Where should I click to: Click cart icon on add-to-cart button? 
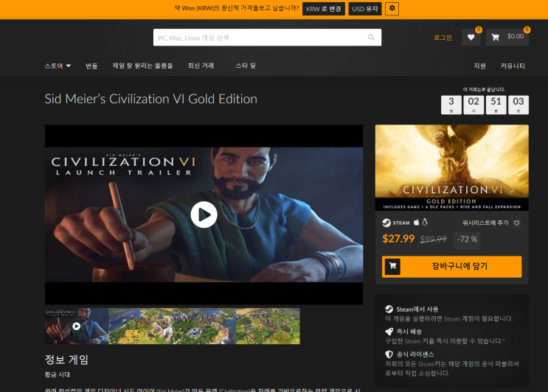(392, 266)
